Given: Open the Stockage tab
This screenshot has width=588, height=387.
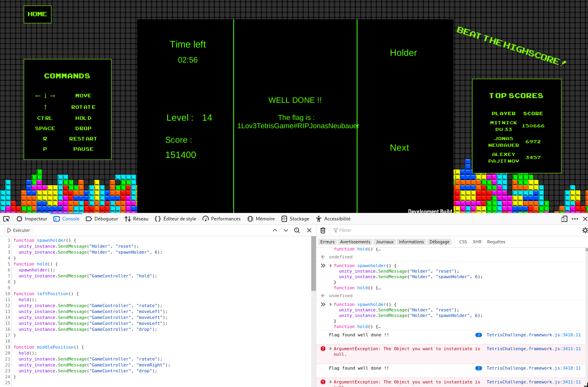Looking at the screenshot, I should [295, 219].
